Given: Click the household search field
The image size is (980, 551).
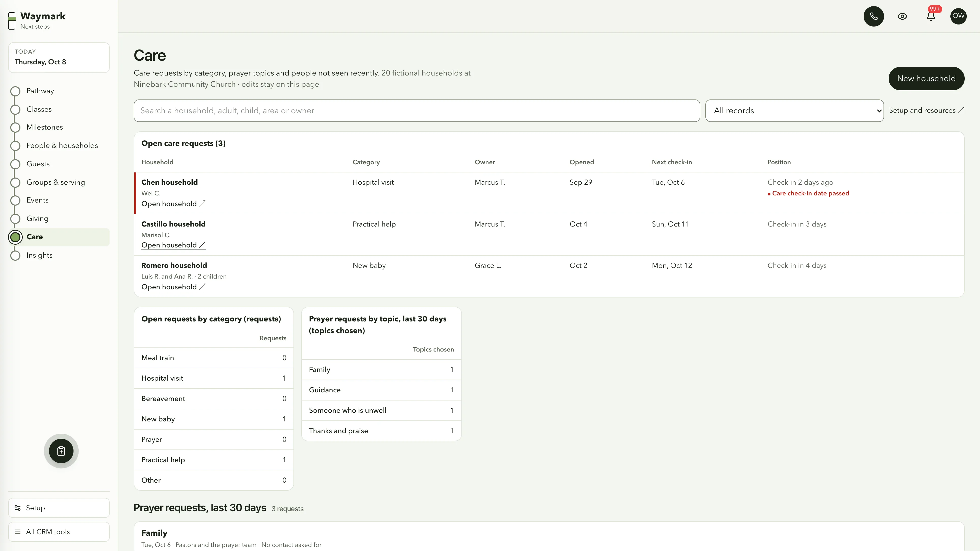Looking at the screenshot, I should coord(416,111).
